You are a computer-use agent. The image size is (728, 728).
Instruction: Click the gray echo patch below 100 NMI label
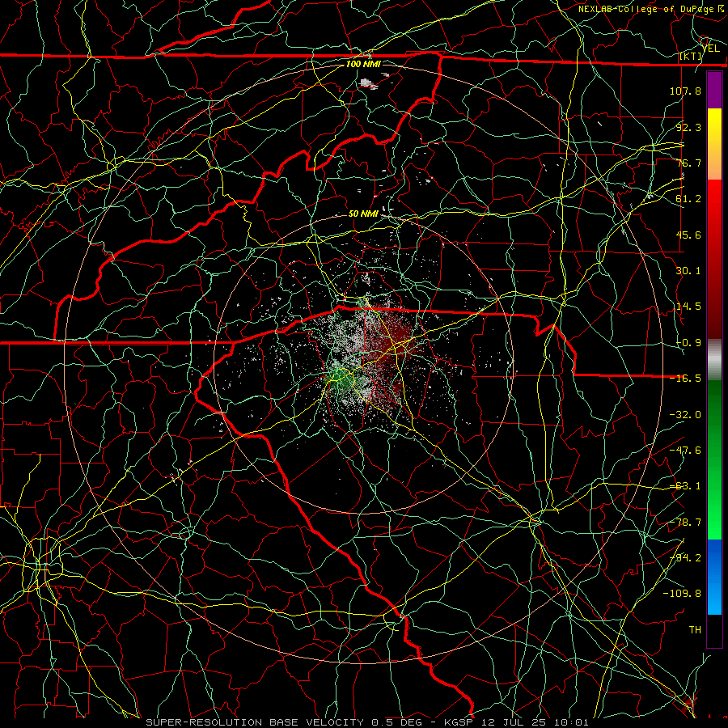(x=368, y=83)
